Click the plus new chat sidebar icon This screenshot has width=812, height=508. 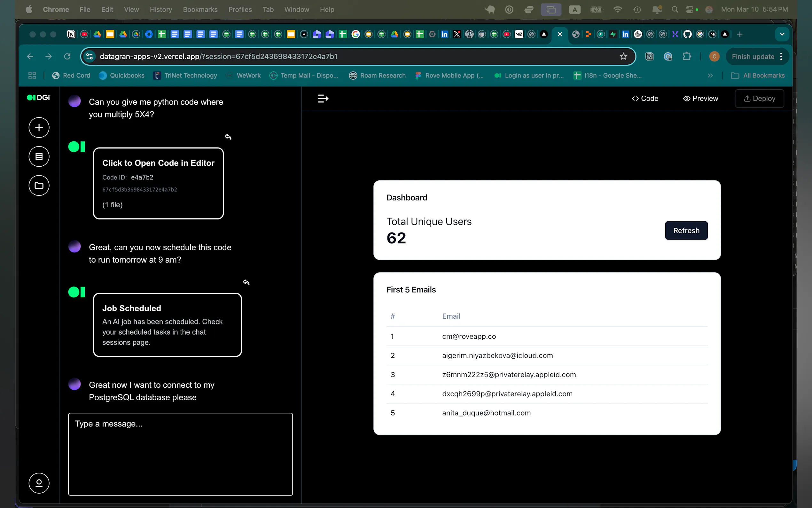[39, 128]
